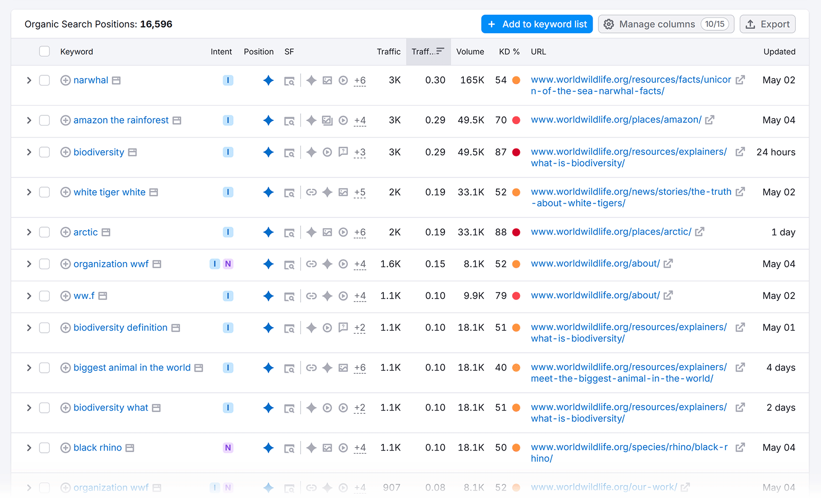Screen dimensions: 821x504
Task: Click Intent column header
Action: [x=221, y=52]
